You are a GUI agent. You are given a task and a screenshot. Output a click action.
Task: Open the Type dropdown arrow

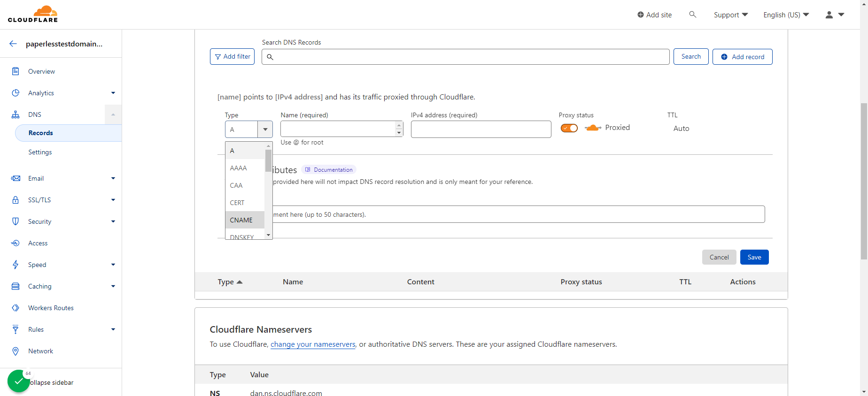tap(265, 129)
